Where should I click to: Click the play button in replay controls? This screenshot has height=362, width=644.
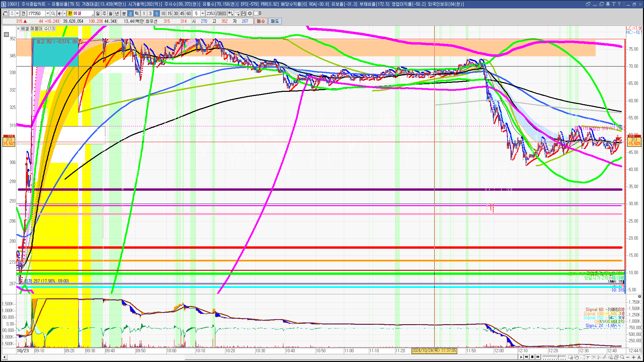(521, 357)
